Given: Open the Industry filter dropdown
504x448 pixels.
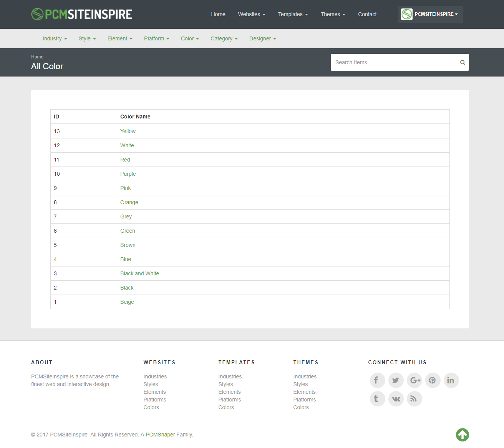Looking at the screenshot, I should tap(55, 38).
